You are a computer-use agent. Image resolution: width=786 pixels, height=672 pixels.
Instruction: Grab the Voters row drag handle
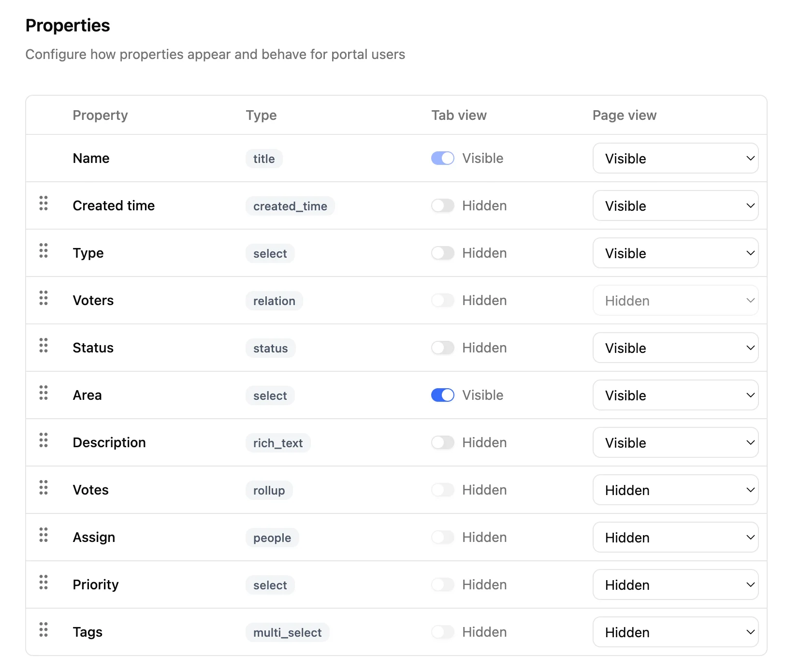pos(44,298)
